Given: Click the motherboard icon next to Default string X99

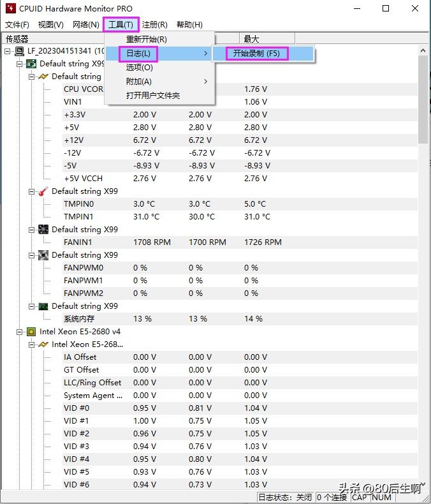Looking at the screenshot, I should [x=31, y=64].
